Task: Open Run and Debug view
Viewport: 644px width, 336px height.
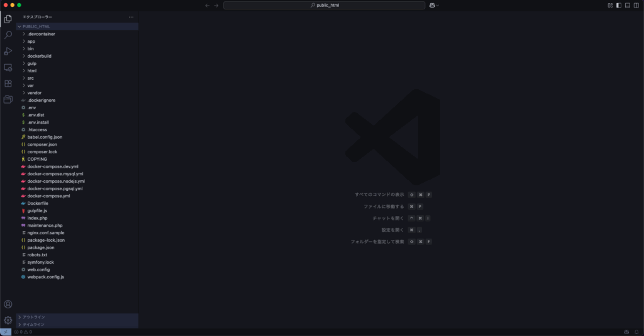Action: 8,51
